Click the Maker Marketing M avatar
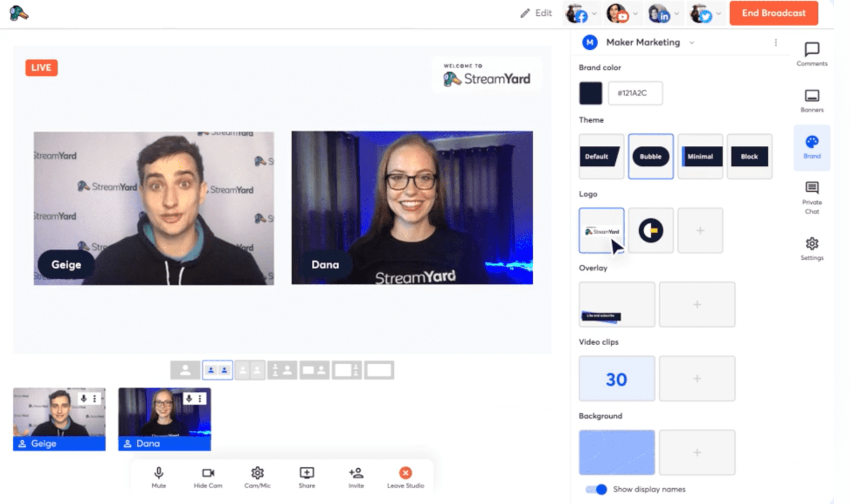The width and height of the screenshot is (850, 504). tap(589, 42)
